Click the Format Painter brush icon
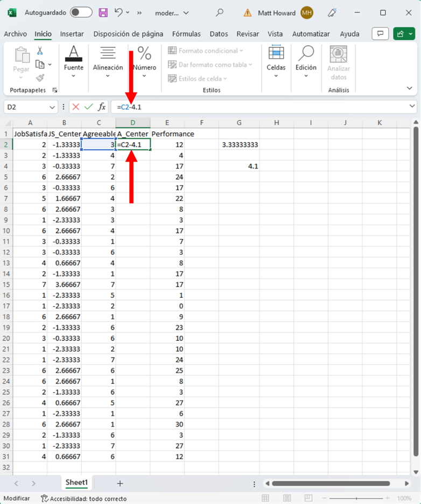This screenshot has width=421, height=504. click(40, 77)
